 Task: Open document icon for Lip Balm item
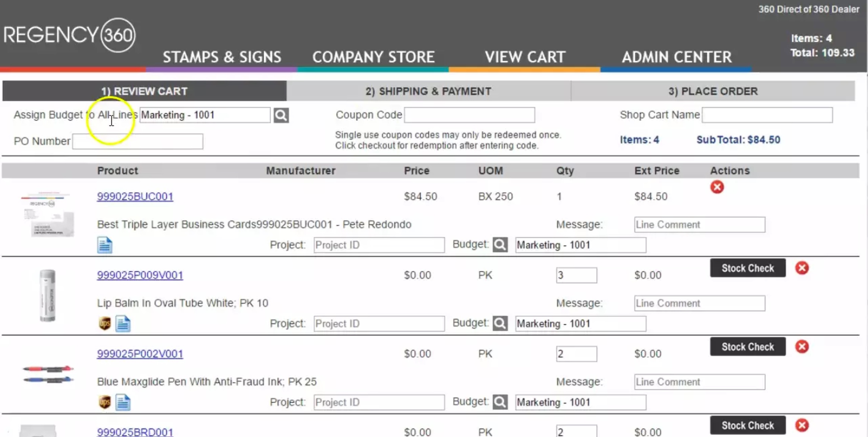click(123, 323)
